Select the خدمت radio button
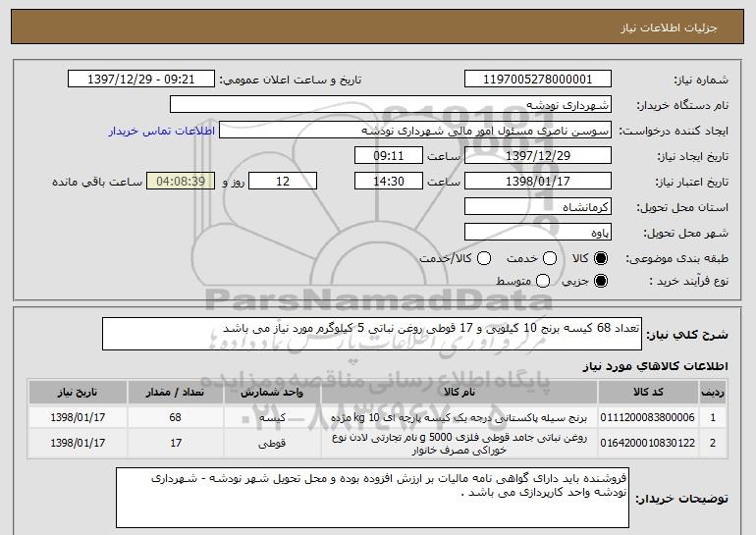The width and height of the screenshot is (756, 535). coord(550,258)
